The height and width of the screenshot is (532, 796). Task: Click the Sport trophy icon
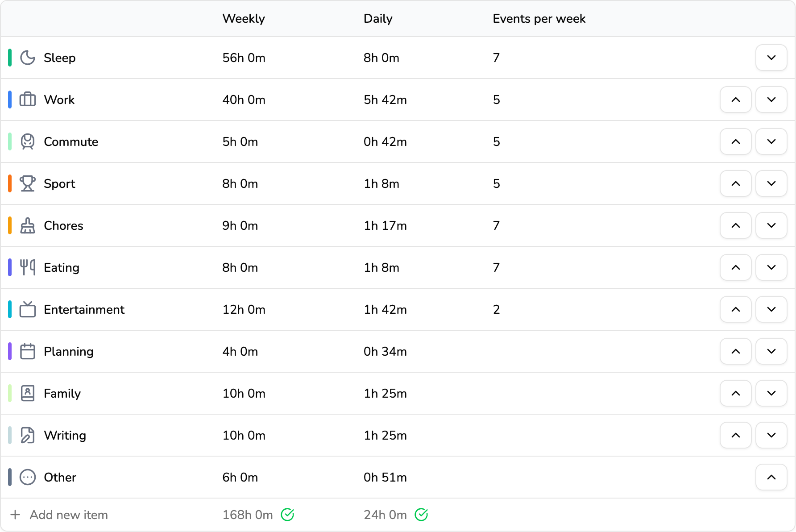coord(27,183)
